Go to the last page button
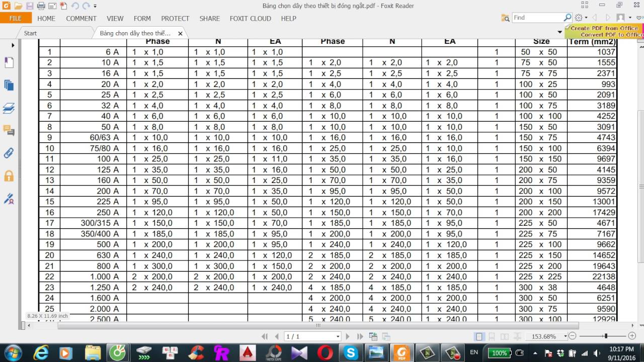644x362 pixels. [360, 336]
